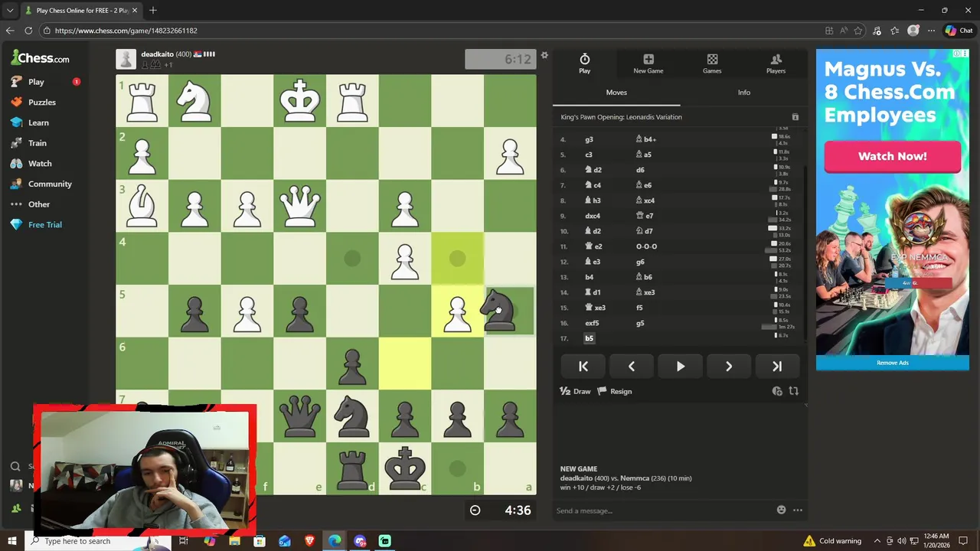The image size is (980, 551).
Task: Open browser Read Aloud icon
Action: coord(844,31)
